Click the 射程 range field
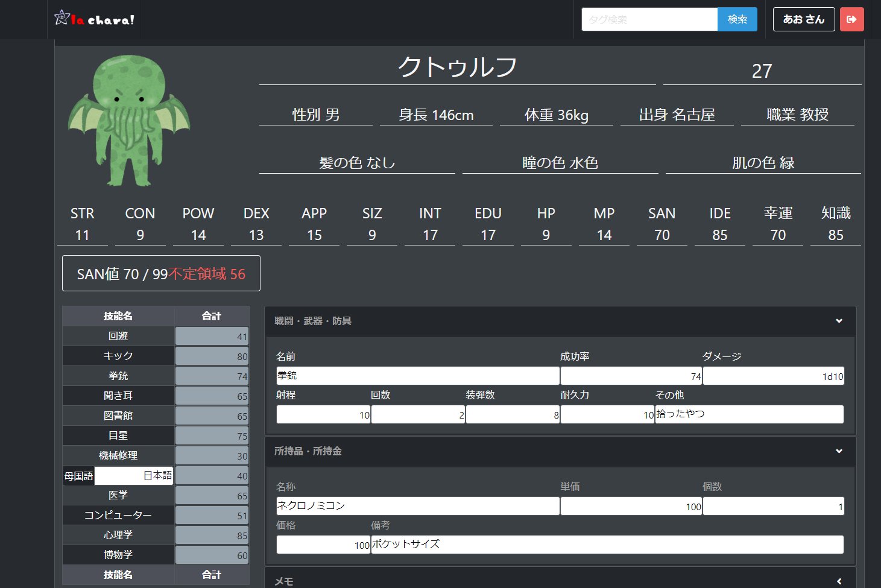The height and width of the screenshot is (588, 881). pyautogui.click(x=323, y=414)
